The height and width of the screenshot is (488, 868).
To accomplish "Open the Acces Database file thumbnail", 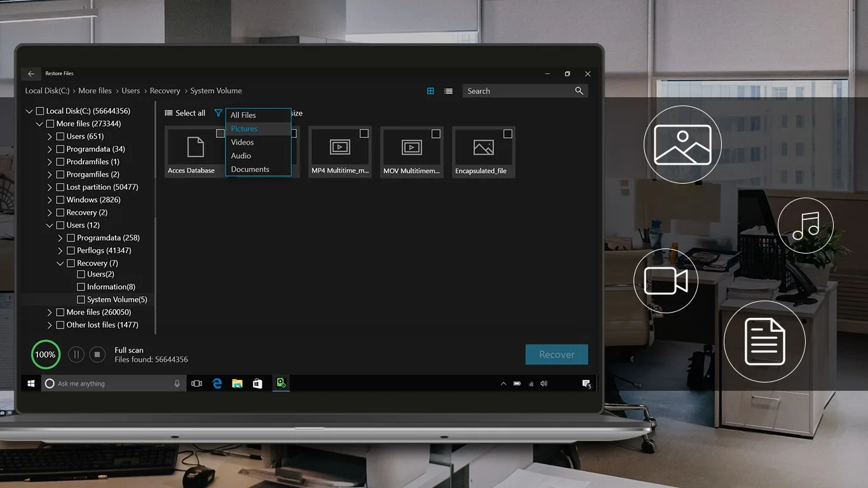I will click(x=196, y=152).
